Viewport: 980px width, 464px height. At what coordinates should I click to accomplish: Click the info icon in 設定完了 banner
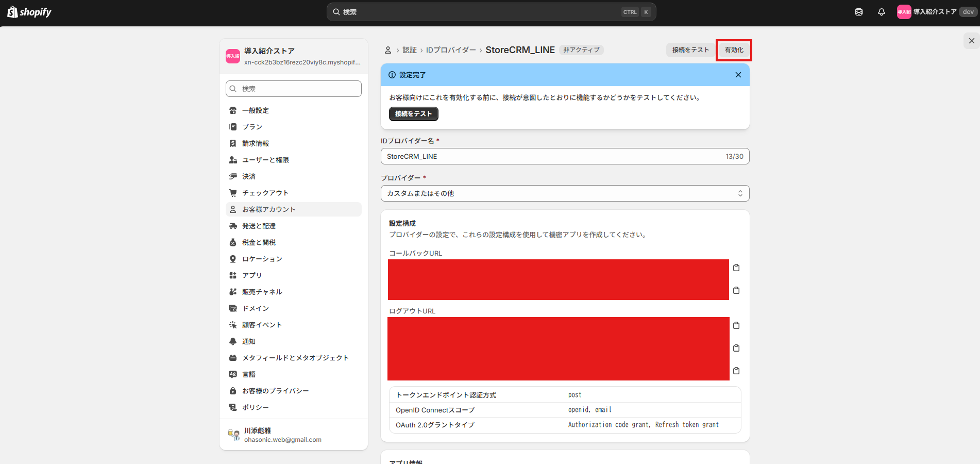[392, 75]
